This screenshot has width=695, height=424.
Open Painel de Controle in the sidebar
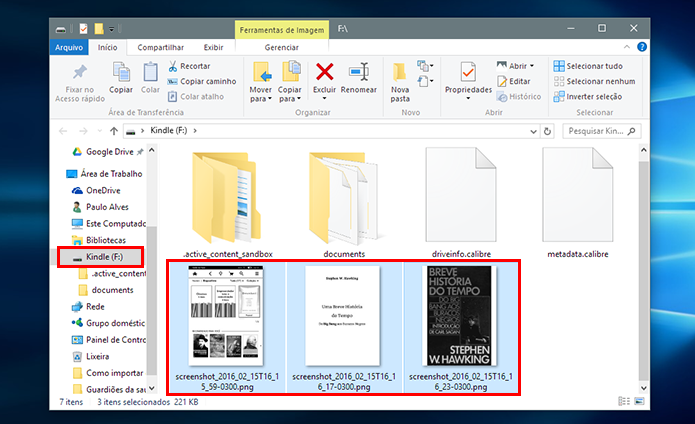click(109, 340)
